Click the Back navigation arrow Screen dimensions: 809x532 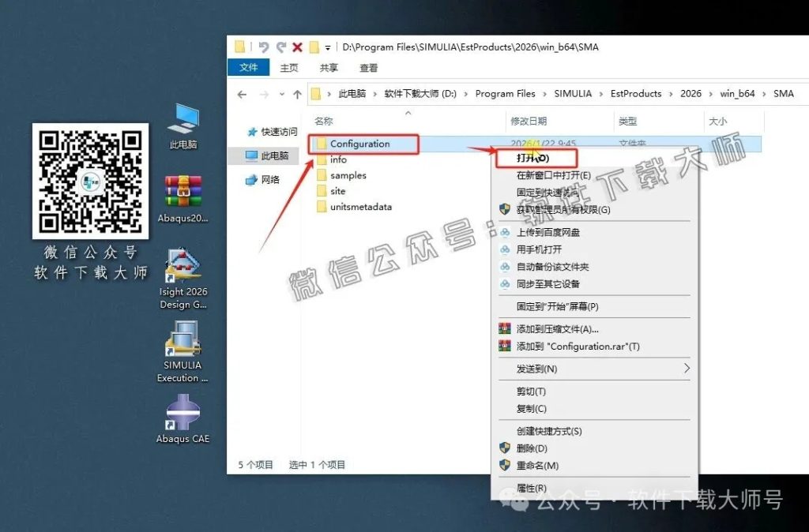coord(242,93)
